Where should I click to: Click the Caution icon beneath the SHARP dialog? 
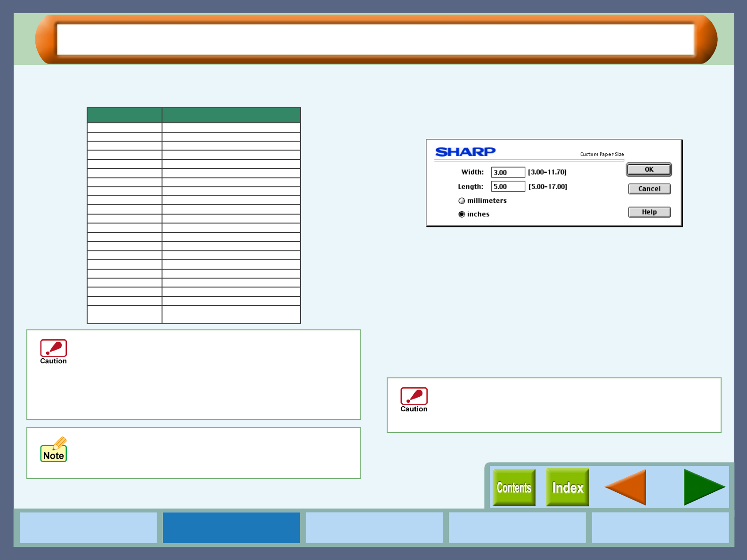pyautogui.click(x=414, y=400)
